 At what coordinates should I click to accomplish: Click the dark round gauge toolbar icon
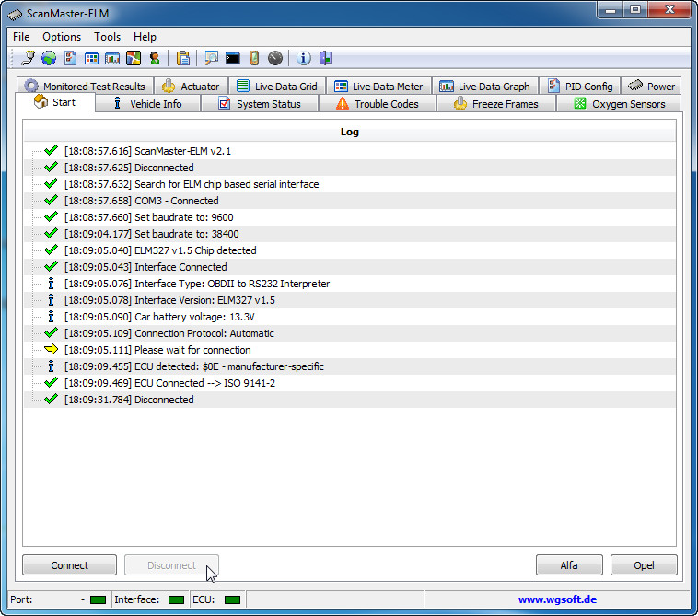pos(275,58)
